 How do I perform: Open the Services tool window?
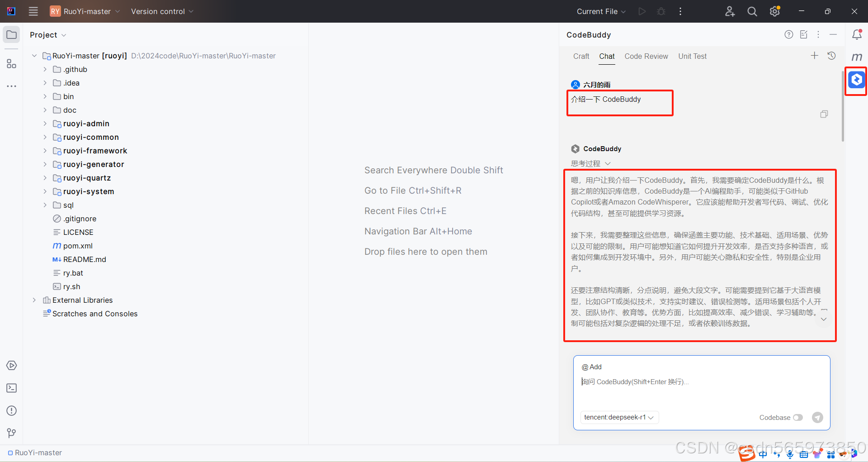tap(12, 365)
